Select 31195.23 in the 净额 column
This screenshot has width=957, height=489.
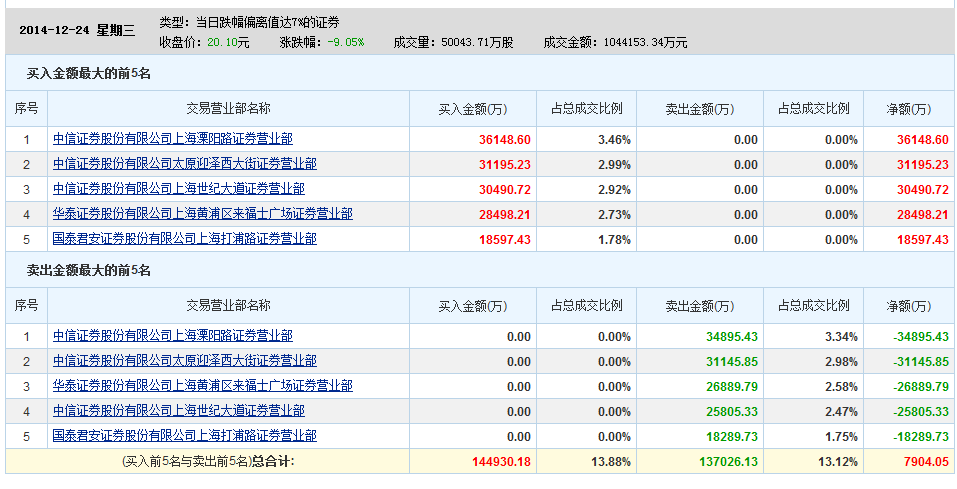pos(923,165)
